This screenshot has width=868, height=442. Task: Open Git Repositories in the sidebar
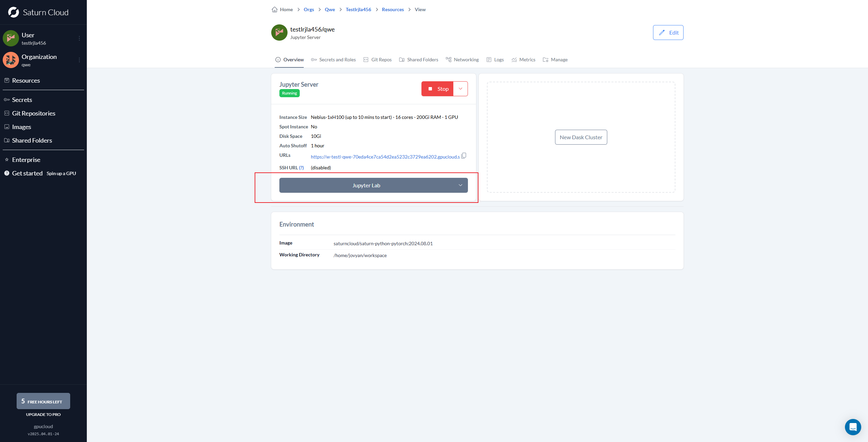point(34,113)
